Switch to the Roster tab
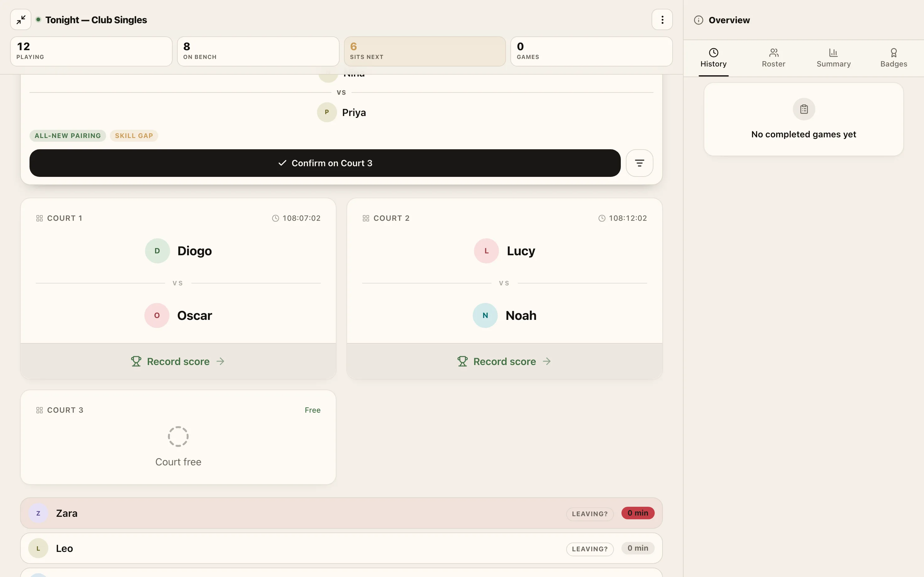The height and width of the screenshot is (577, 924). 774,58
